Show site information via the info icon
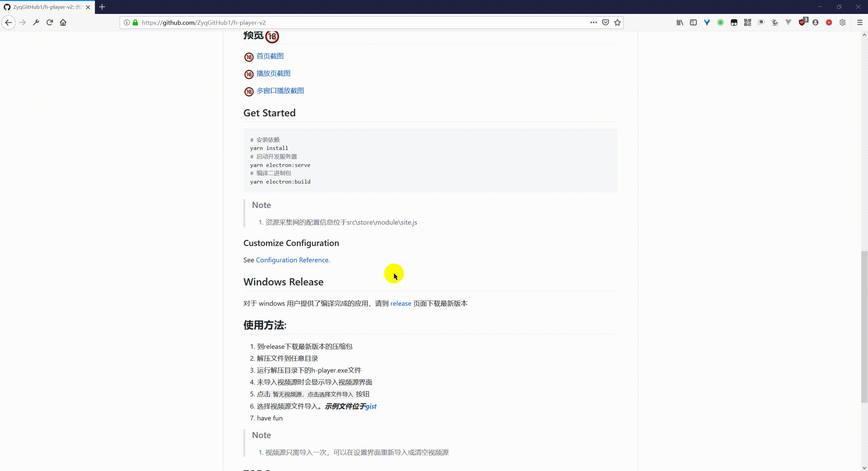 [126, 23]
